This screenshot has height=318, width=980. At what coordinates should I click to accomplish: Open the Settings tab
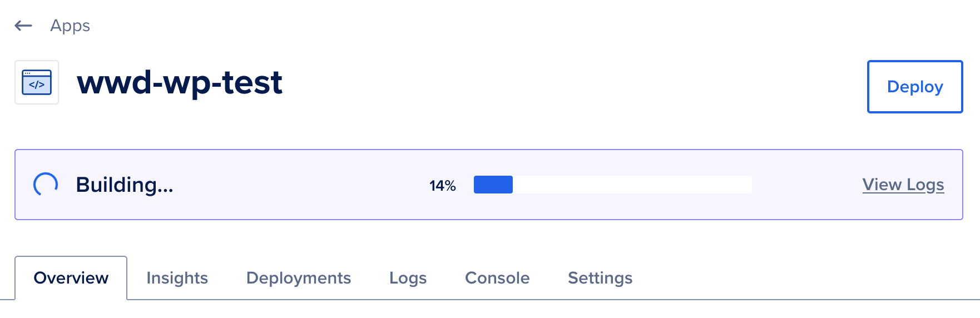pos(600,278)
